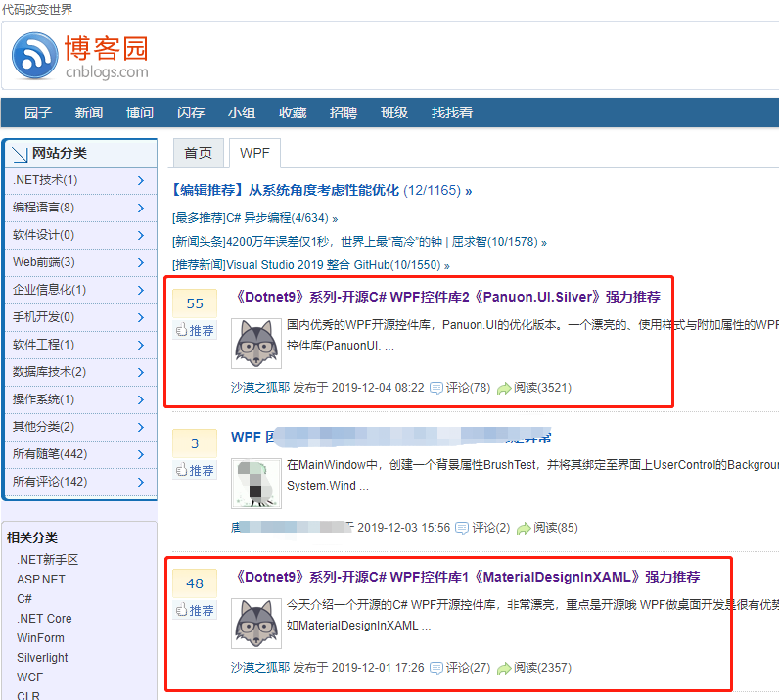Open the .NET Core related category
This screenshot has width=779, height=700.
pyautogui.click(x=44, y=619)
